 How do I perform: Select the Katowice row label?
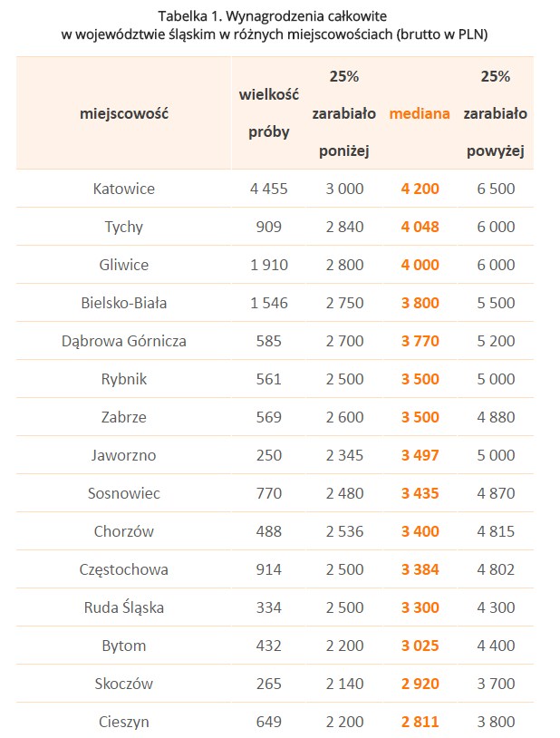click(124, 189)
